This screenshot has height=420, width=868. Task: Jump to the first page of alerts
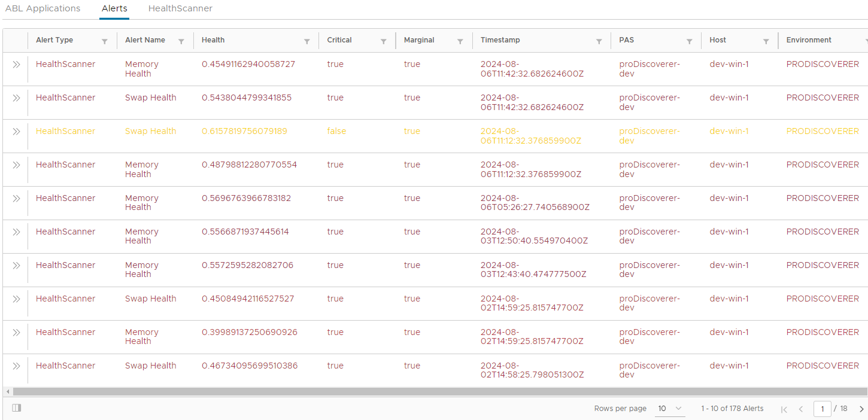coord(784,409)
